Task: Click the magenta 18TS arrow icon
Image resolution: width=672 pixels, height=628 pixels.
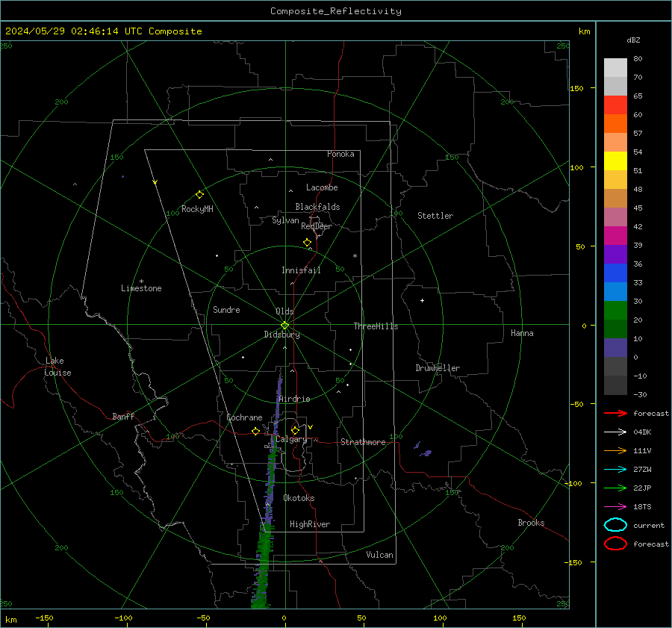Action: [615, 507]
